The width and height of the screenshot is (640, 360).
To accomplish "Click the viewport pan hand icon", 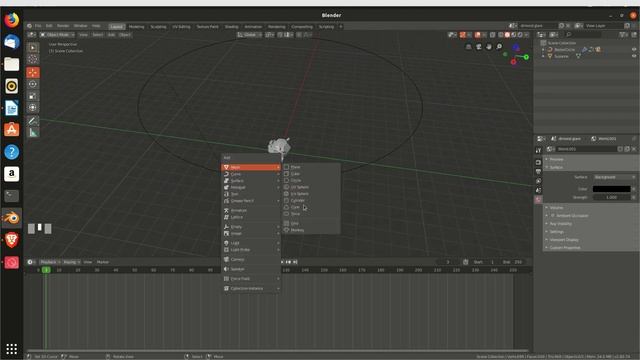I will coord(489,47).
